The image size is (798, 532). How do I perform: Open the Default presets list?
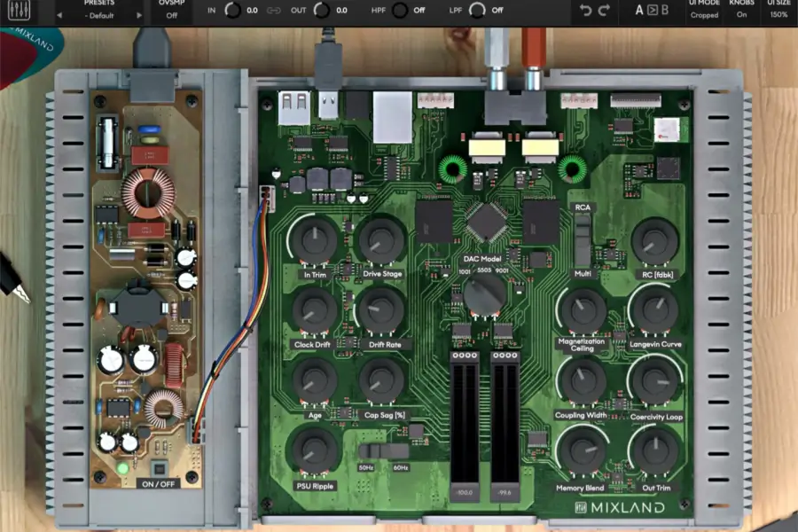pyautogui.click(x=99, y=16)
